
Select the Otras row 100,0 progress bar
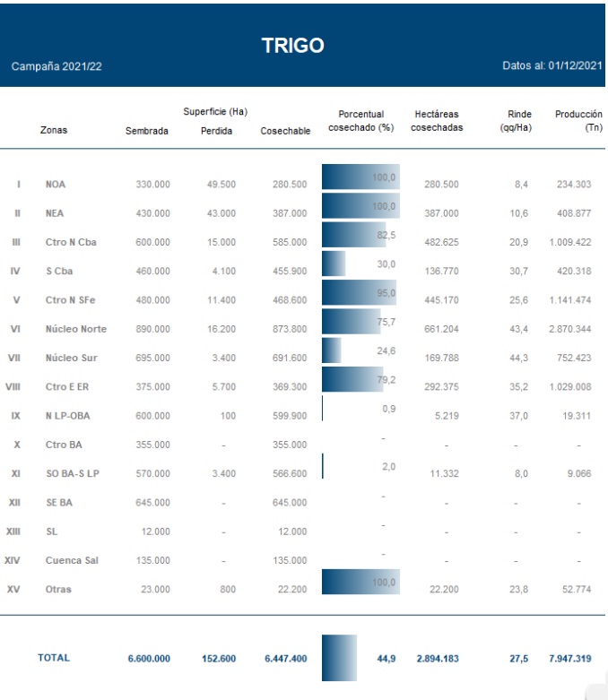point(360,583)
